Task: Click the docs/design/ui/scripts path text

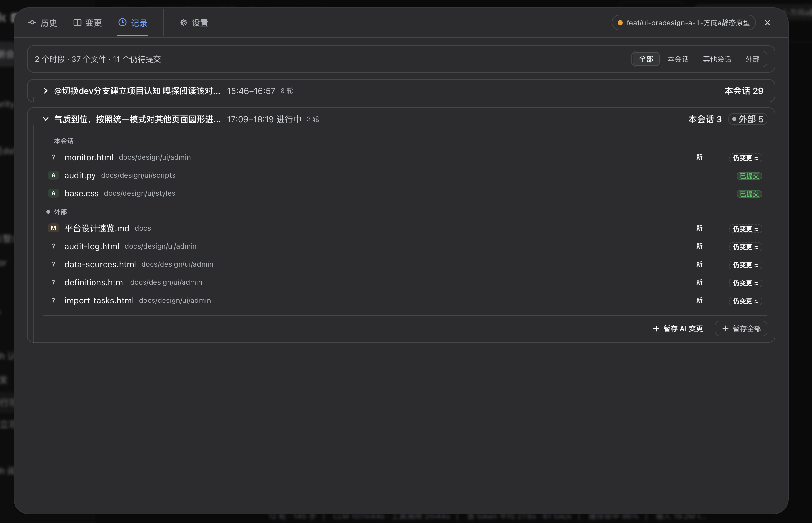Action: click(138, 175)
